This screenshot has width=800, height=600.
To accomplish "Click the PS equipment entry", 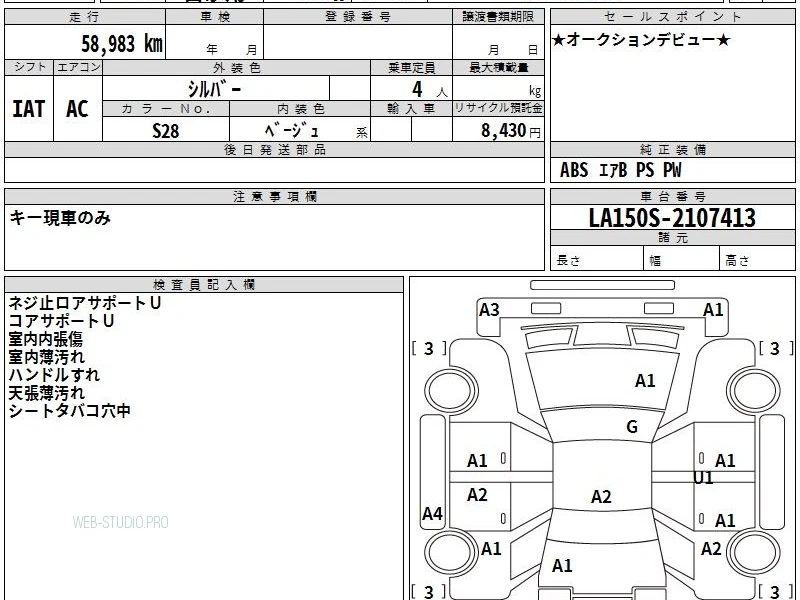I will [645, 170].
